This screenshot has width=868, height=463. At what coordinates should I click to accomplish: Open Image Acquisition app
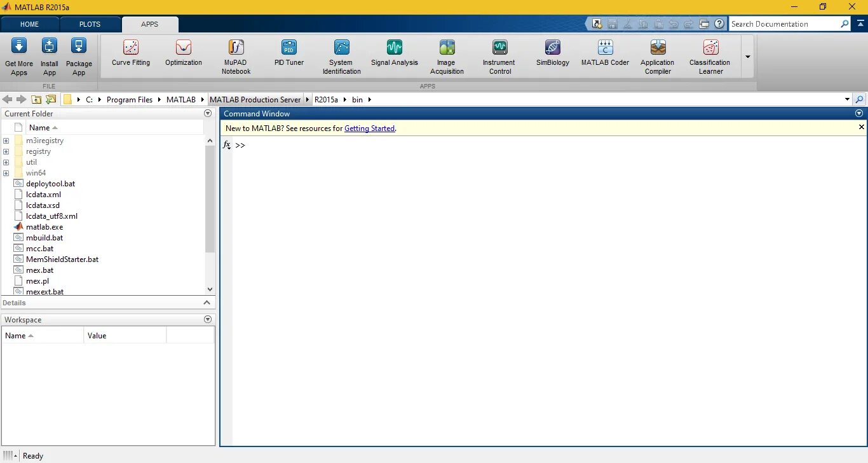[x=447, y=57]
